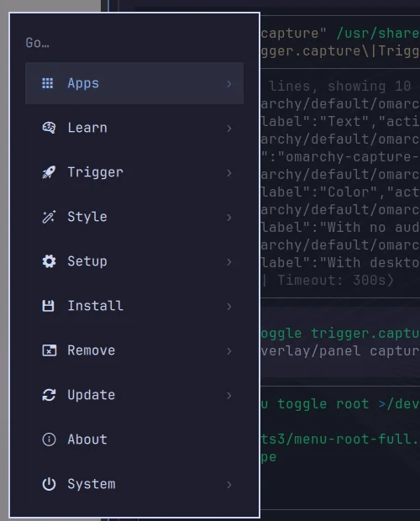This screenshot has height=521, width=420.
Task: Click the Style magic wand icon
Action: 49,217
